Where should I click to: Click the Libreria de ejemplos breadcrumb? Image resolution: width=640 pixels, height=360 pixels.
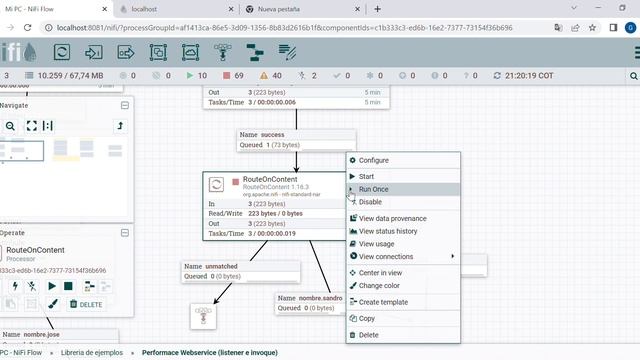91,353
